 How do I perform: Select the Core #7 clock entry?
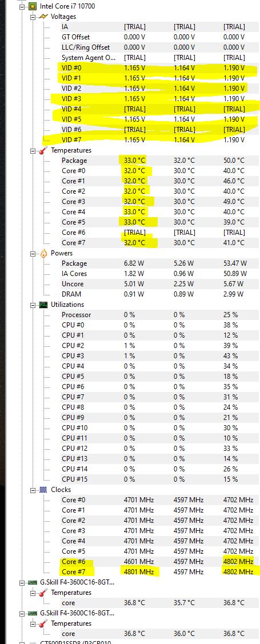pos(160,571)
